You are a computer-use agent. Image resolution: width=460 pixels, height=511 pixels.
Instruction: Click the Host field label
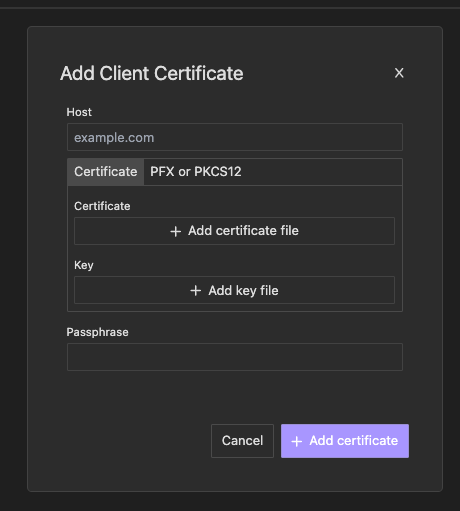coord(79,112)
